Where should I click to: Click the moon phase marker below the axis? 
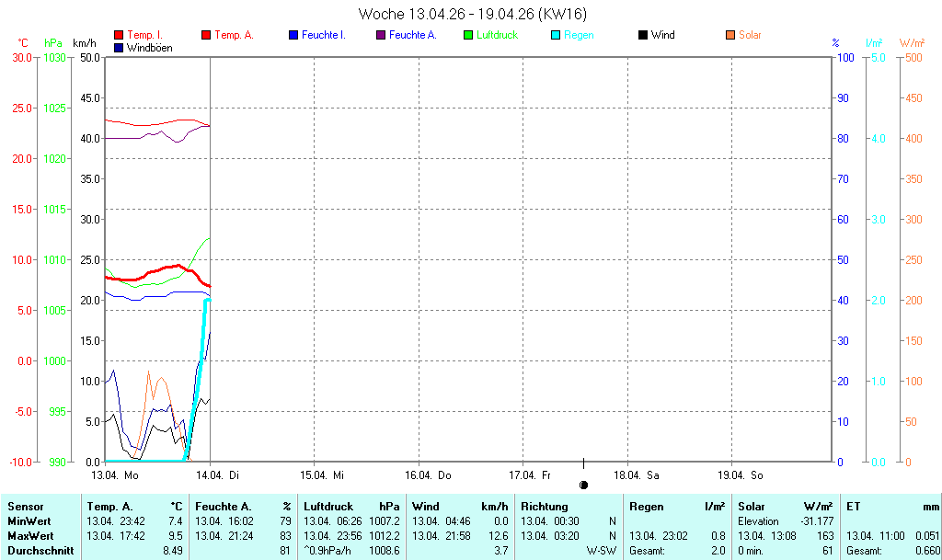click(584, 485)
